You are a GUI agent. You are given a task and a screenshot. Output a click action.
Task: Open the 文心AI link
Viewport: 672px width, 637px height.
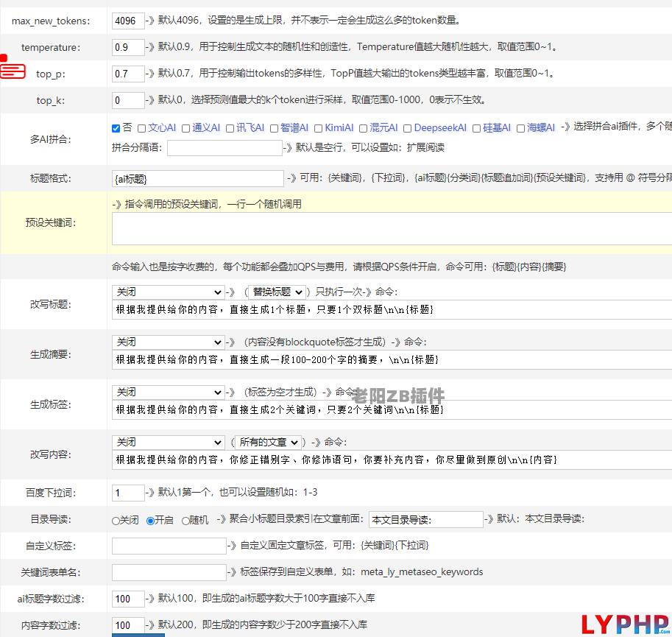(x=162, y=127)
